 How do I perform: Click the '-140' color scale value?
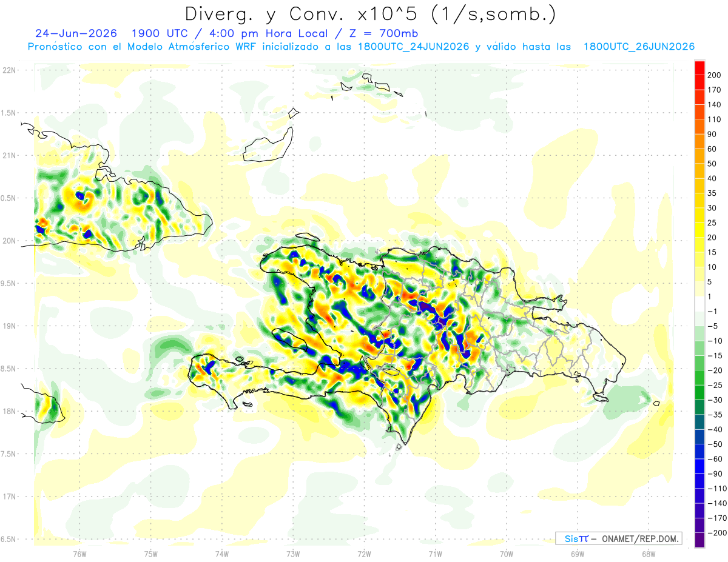click(718, 503)
